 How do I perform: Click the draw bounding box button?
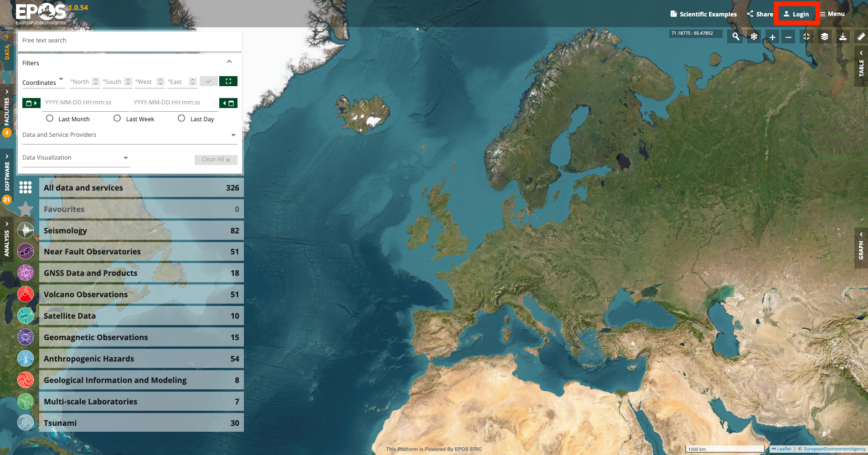(228, 81)
